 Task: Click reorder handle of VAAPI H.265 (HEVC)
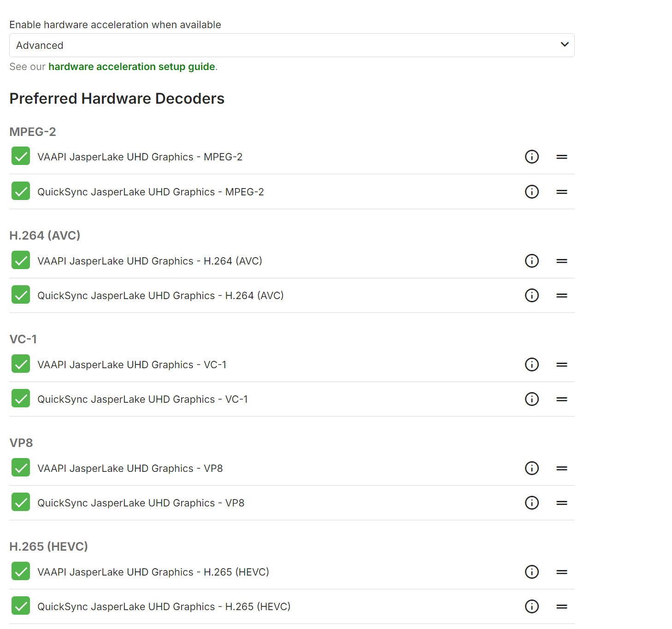(562, 572)
